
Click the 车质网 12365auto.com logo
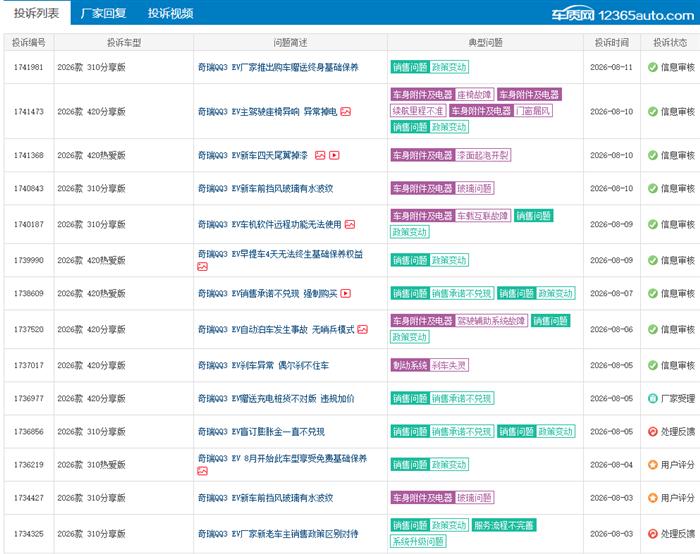623,15
